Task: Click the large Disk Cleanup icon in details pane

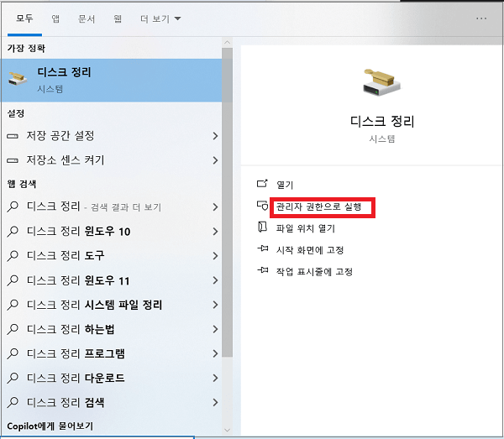Action: [x=382, y=82]
